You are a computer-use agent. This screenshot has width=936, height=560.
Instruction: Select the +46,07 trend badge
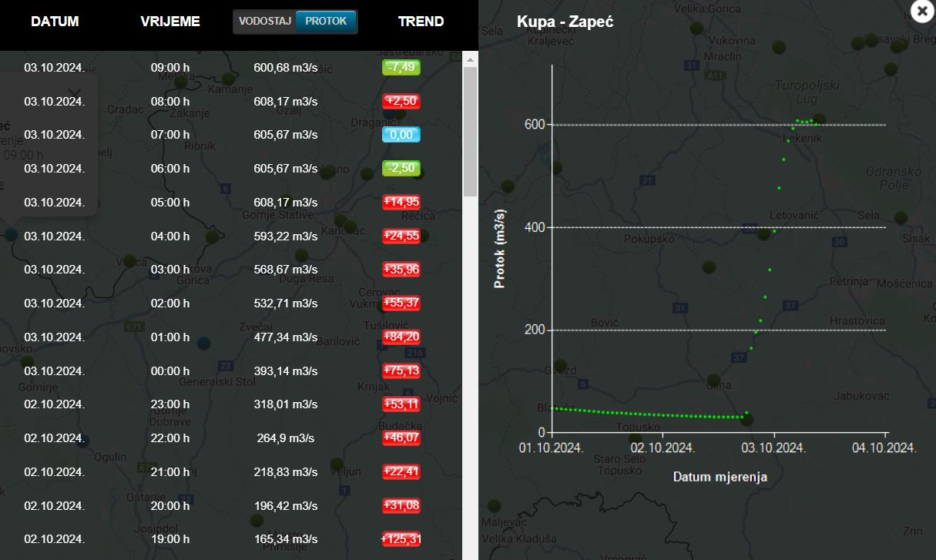click(x=401, y=438)
